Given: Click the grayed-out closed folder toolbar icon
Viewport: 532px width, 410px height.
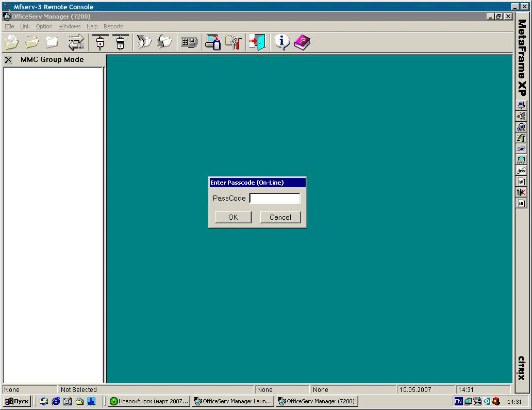Looking at the screenshot, I should 52,42.
